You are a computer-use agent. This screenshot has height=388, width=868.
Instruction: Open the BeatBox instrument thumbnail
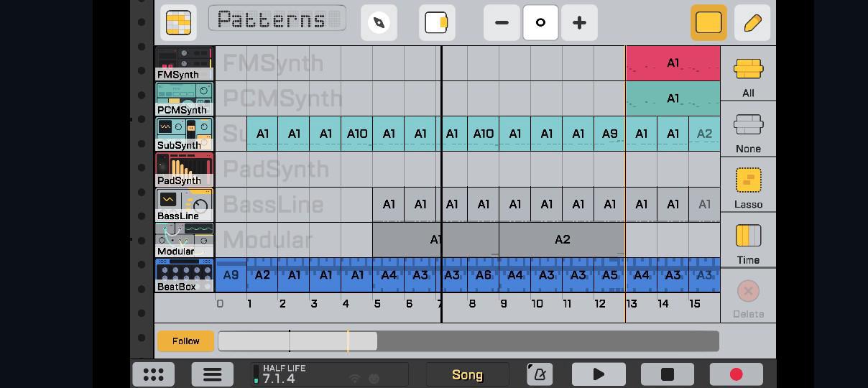click(x=185, y=274)
